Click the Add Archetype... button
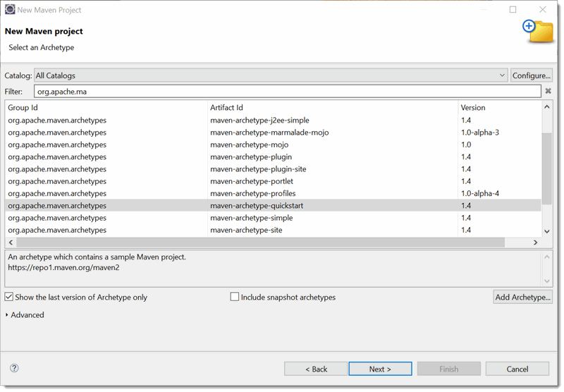Image resolution: width=564 pixels, height=392 pixels. pos(522,297)
